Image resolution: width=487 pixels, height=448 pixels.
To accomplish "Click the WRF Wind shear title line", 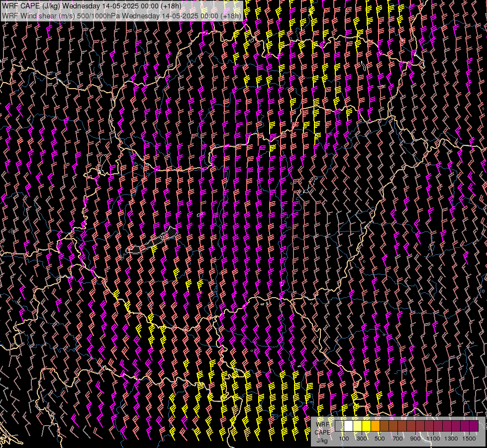I will [x=121, y=15].
